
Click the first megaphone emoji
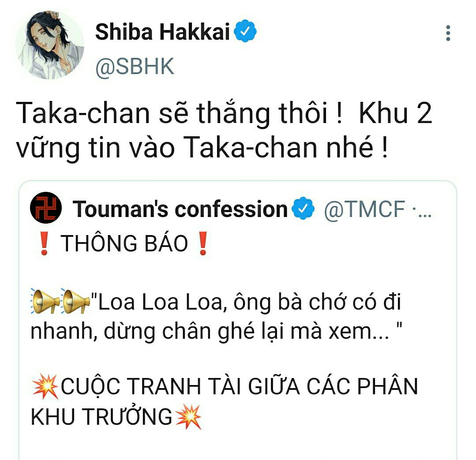point(45,301)
